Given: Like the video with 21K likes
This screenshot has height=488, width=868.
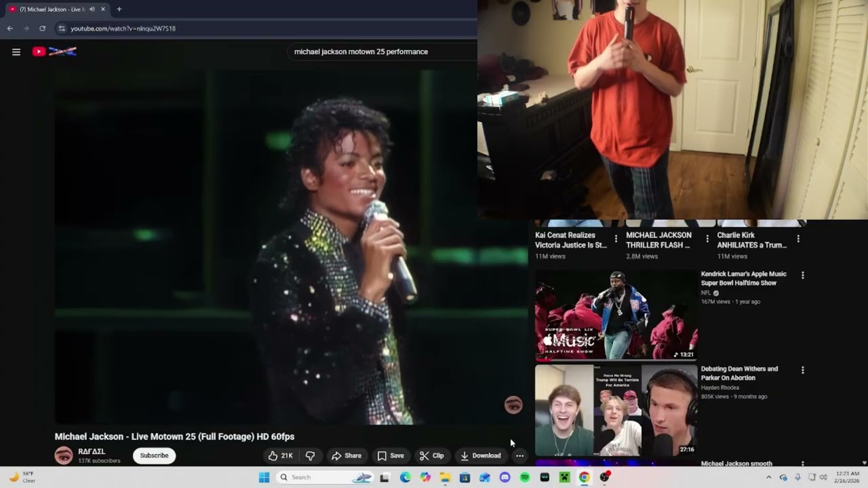Looking at the screenshot, I should (x=280, y=455).
